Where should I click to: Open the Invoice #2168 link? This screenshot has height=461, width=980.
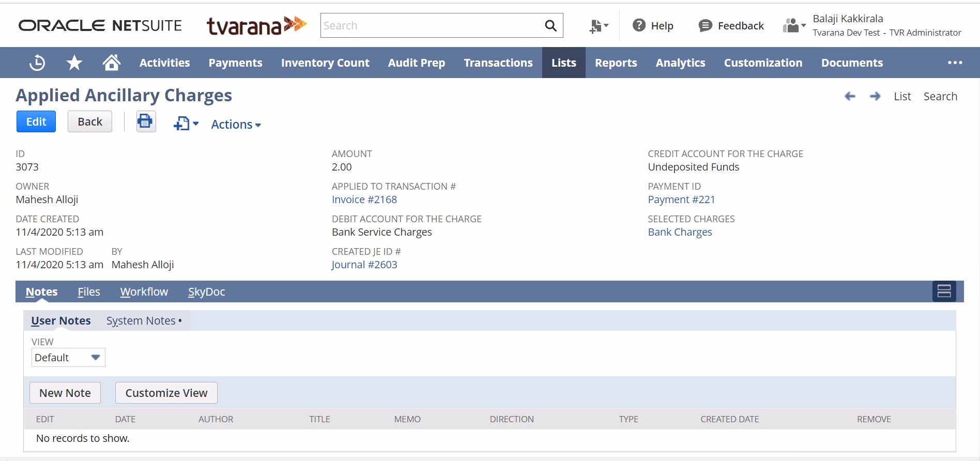(x=364, y=199)
